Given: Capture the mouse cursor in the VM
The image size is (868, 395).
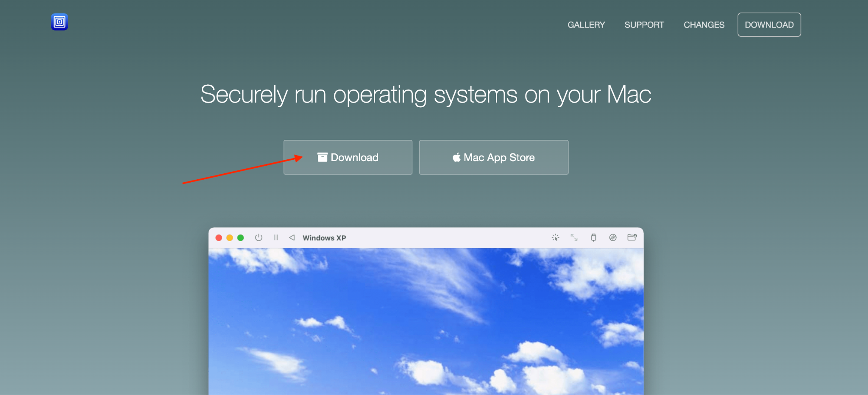Looking at the screenshot, I should (555, 237).
